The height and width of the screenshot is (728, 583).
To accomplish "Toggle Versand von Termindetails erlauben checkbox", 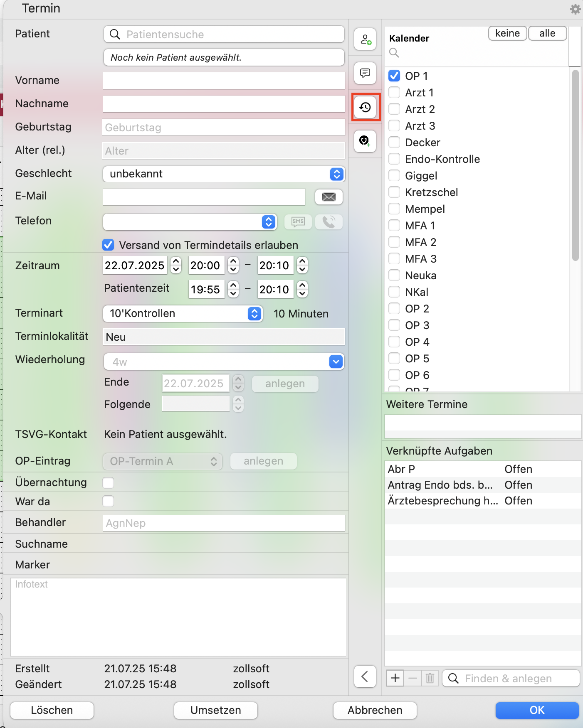I will [108, 245].
